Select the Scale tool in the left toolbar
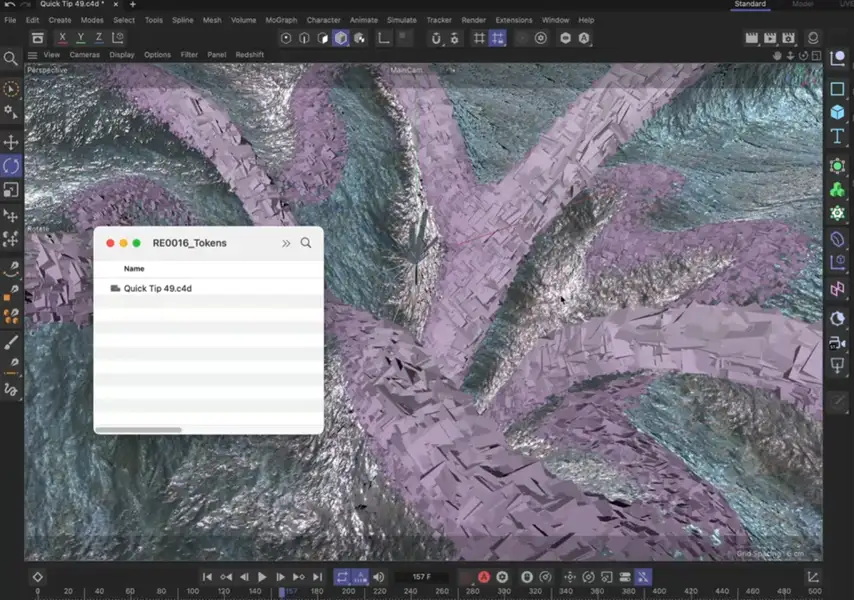This screenshot has width=854, height=600. point(11,188)
